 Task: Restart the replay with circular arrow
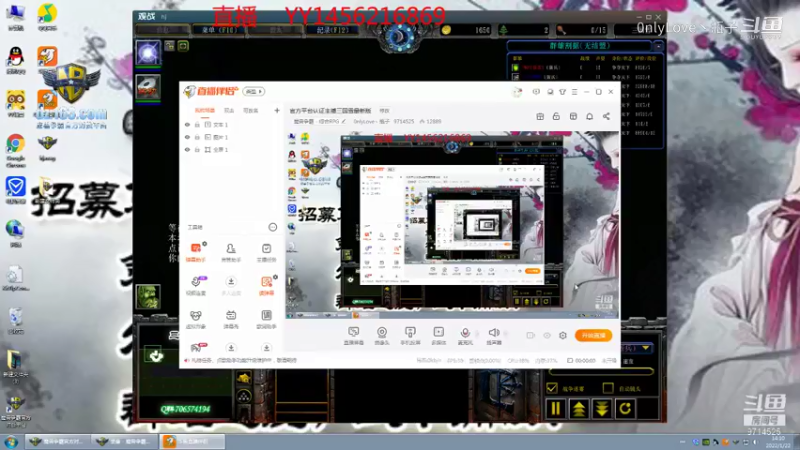pos(625,409)
